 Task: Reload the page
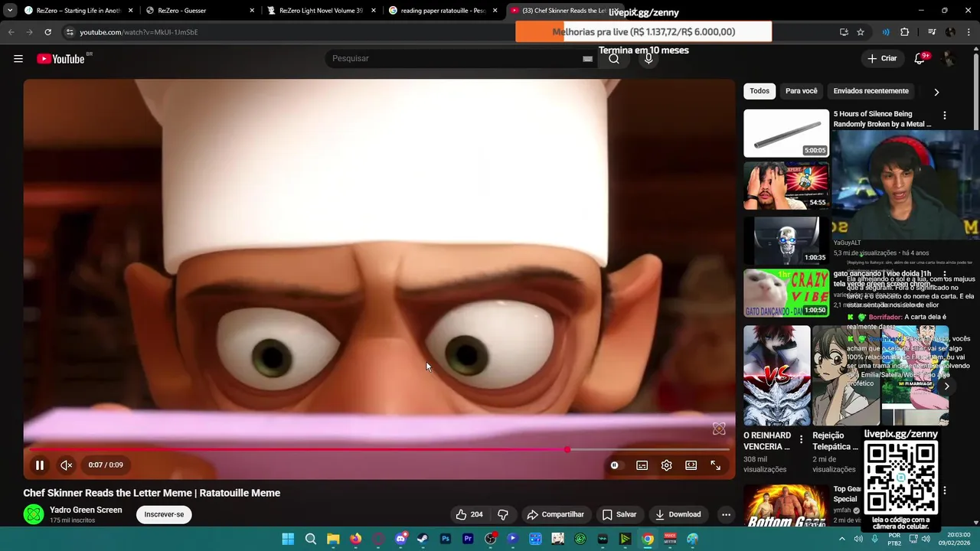(x=47, y=32)
